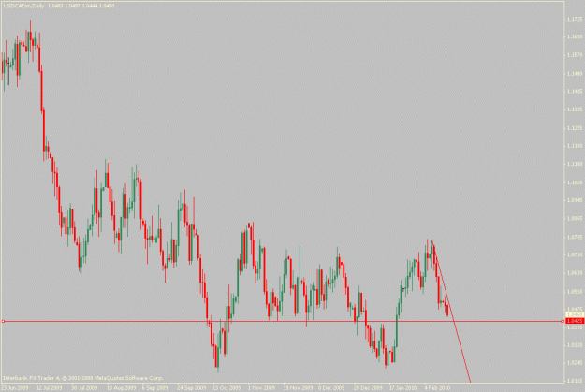This screenshot has height=392, width=585.
Task: Click the Interbank FX Trader 4 copyright text
Action: [82, 378]
